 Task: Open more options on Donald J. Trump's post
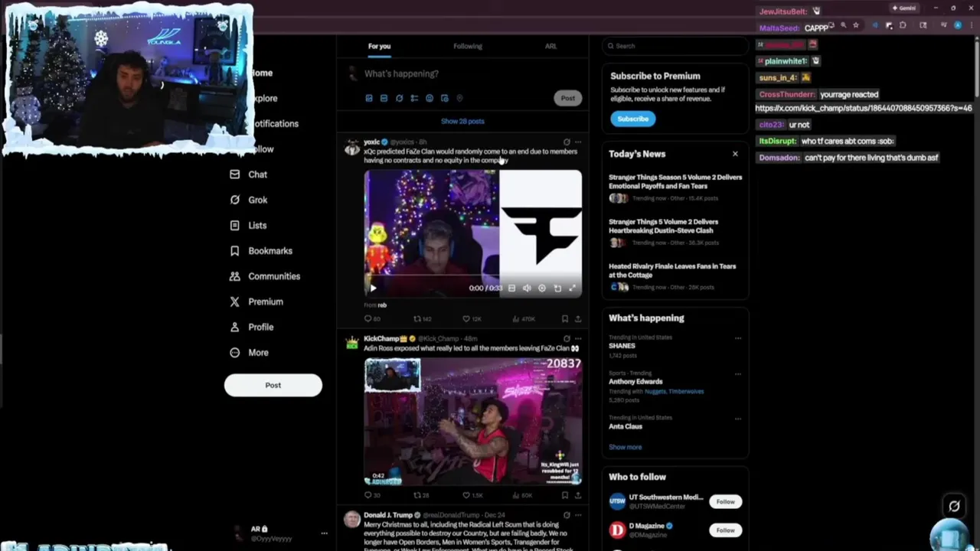tap(578, 515)
